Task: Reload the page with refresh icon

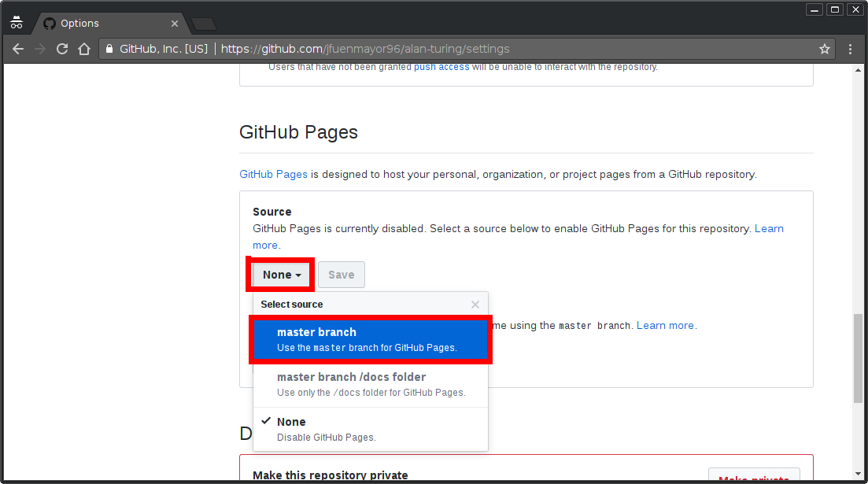Action: 62,49
